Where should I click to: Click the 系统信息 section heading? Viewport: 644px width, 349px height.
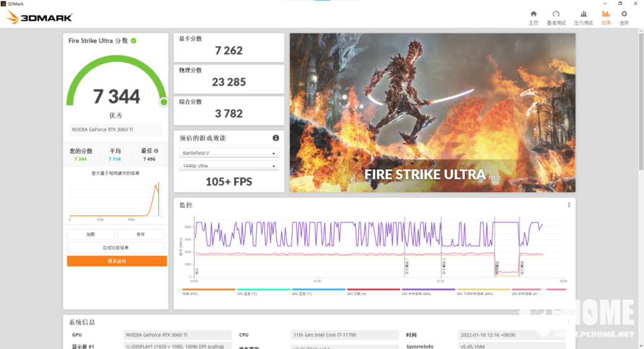[x=82, y=322]
